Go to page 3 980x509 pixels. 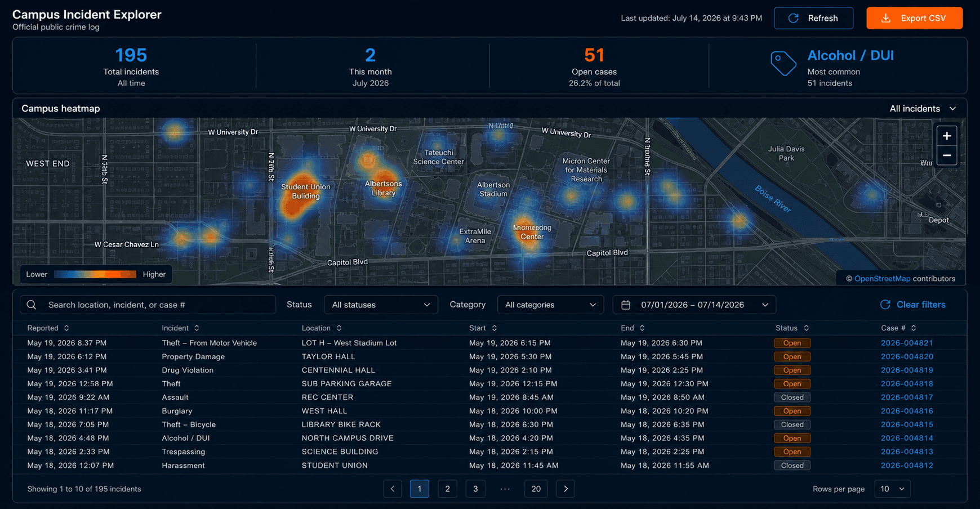point(475,489)
